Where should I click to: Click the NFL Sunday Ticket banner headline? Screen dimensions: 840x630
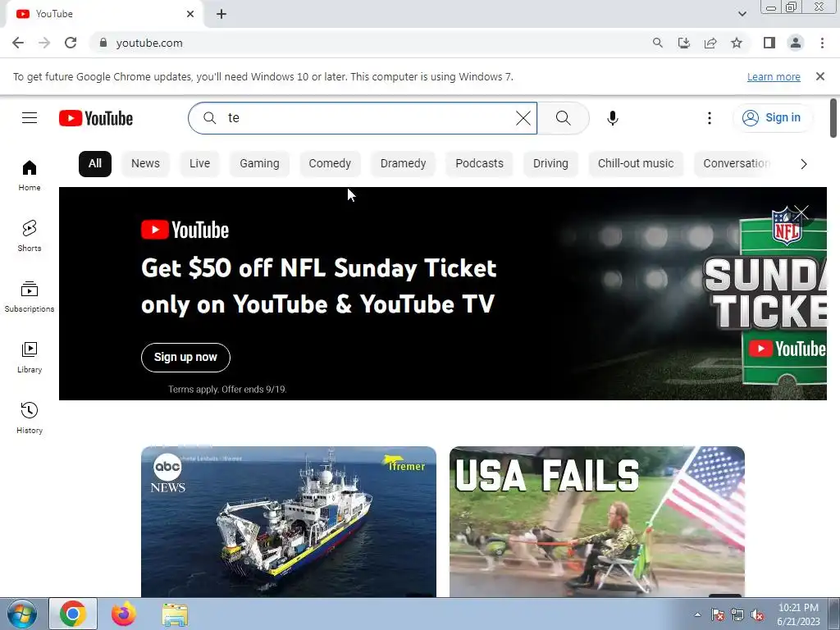point(319,286)
